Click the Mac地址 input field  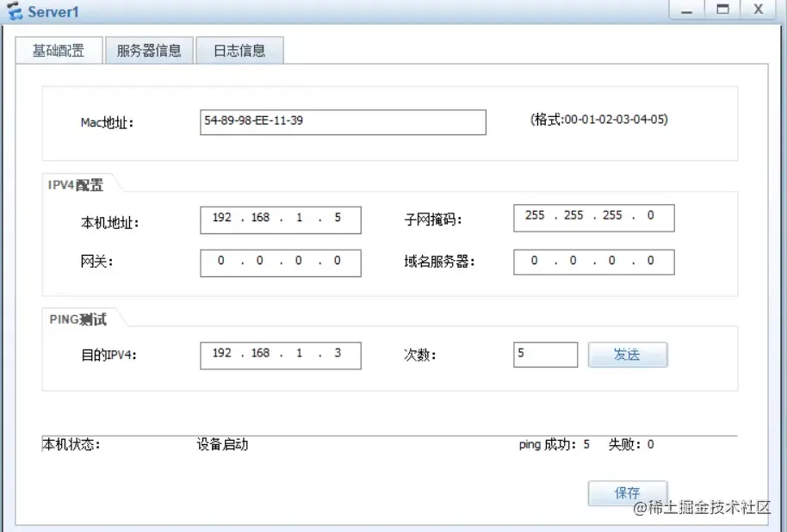click(x=343, y=122)
